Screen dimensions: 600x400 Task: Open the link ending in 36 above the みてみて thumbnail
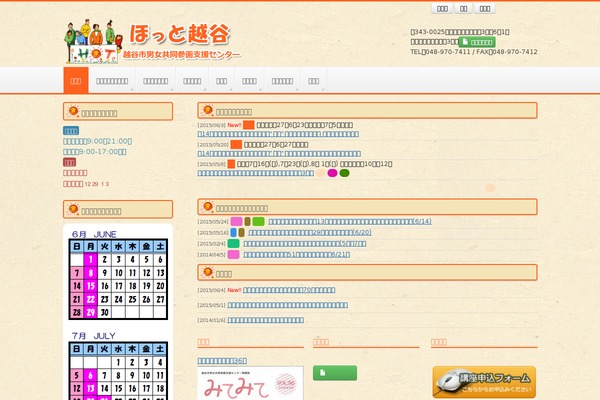pyautogui.click(x=222, y=361)
